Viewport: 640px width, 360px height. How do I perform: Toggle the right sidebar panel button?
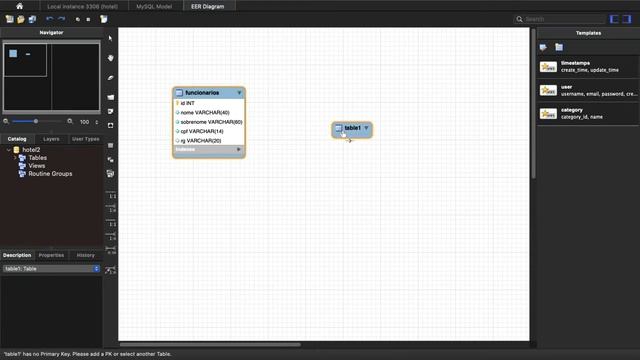coord(627,19)
